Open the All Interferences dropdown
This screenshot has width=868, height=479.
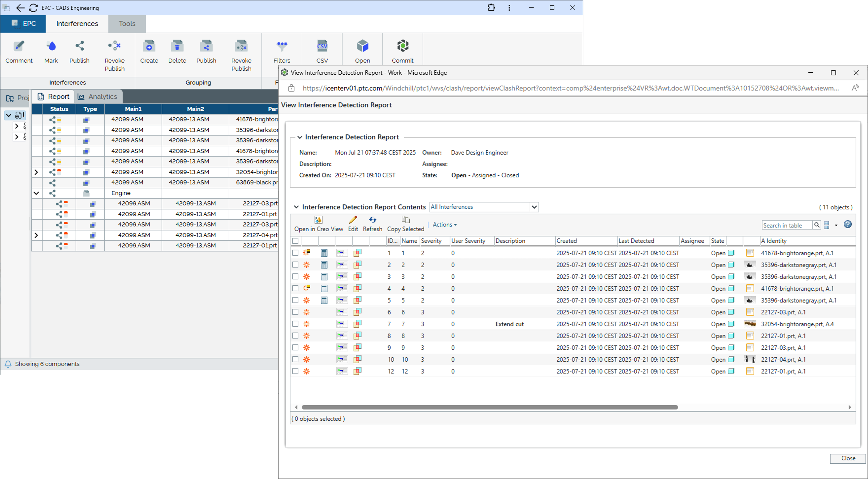(x=534, y=207)
